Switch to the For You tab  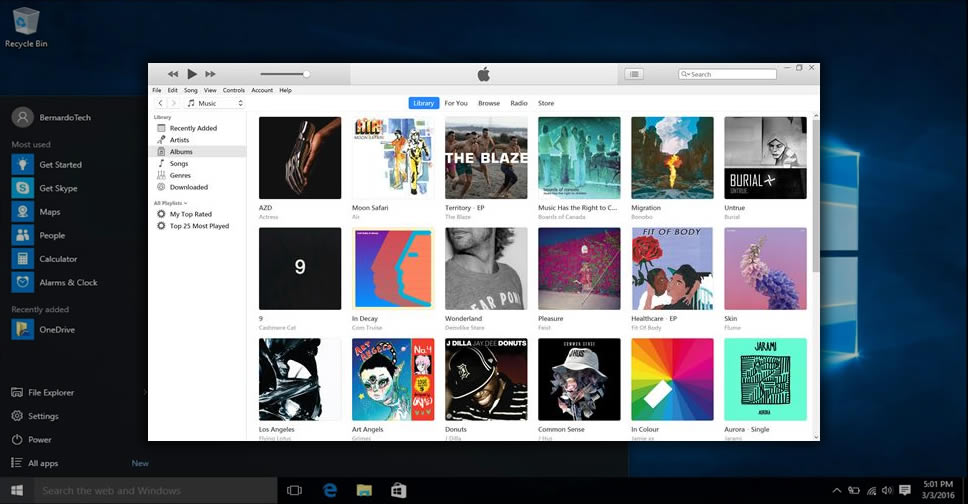tap(456, 103)
